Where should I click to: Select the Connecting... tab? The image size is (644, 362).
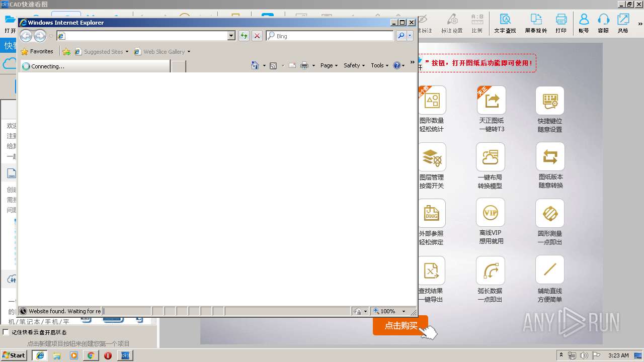[x=95, y=66]
